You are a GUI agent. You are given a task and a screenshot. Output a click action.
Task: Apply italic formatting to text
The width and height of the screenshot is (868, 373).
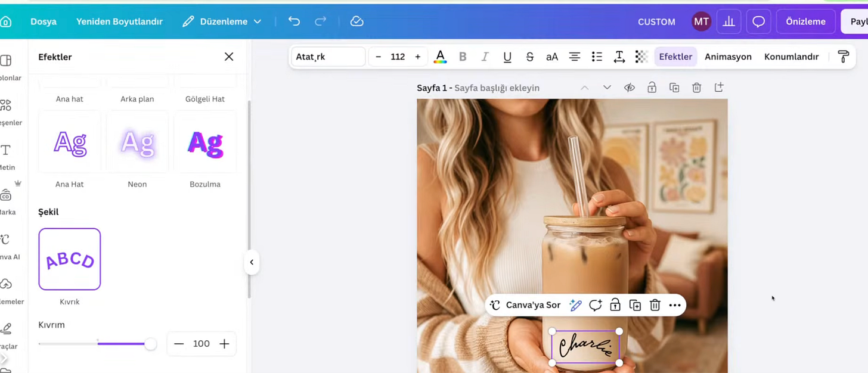coord(485,57)
